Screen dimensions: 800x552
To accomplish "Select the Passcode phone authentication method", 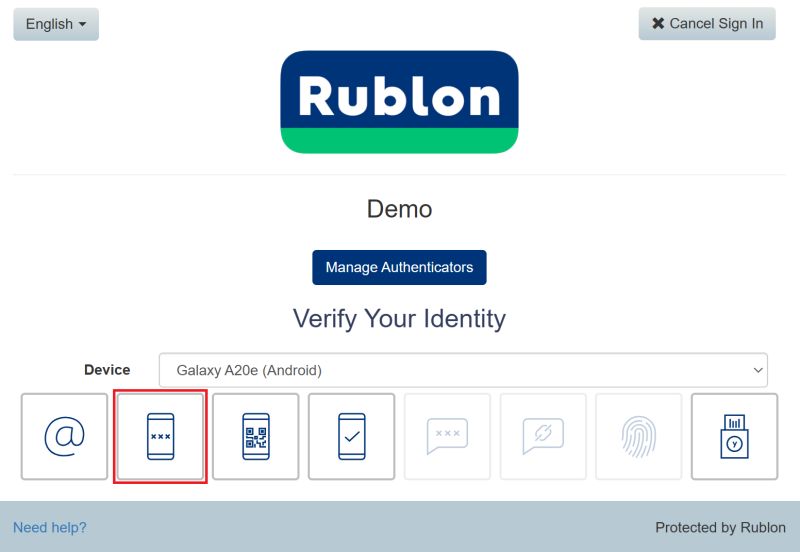I will pyautogui.click(x=160, y=436).
